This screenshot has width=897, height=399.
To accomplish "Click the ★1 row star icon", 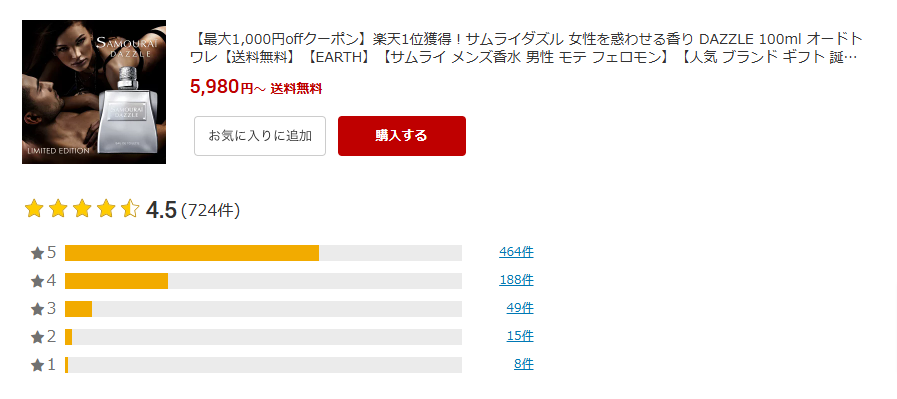I will [x=37, y=365].
